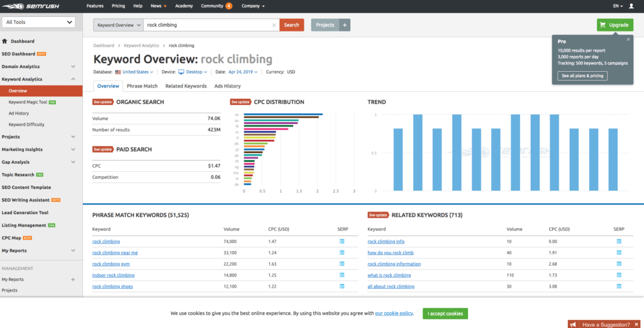Open Keyword Difficulty in sidebar
The image size is (644, 328).
pyautogui.click(x=26, y=125)
